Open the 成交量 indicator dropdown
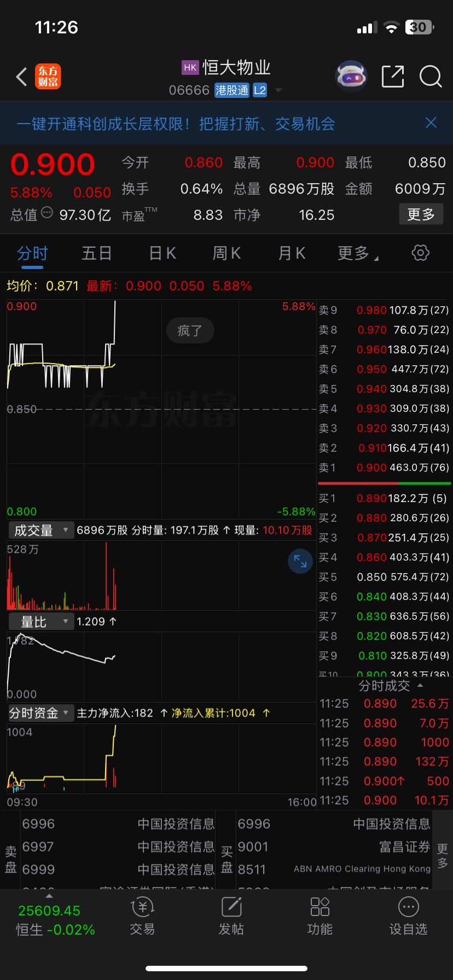 click(x=41, y=530)
